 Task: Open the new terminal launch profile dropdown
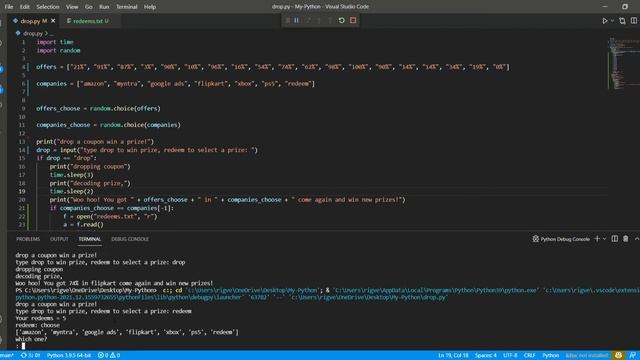pyautogui.click(x=604, y=239)
